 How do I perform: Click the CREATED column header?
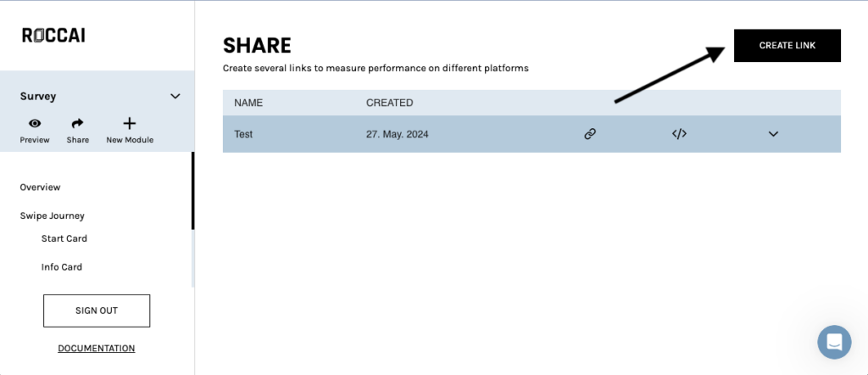[390, 103]
